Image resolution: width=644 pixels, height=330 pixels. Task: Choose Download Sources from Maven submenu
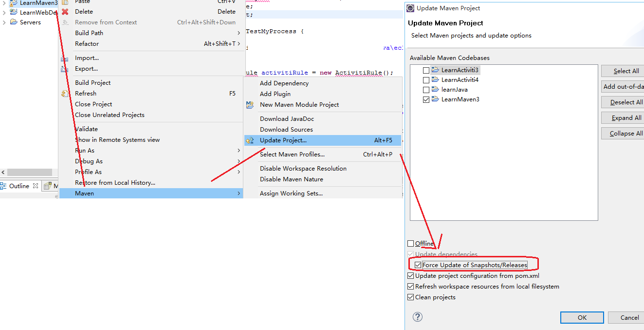pos(286,130)
